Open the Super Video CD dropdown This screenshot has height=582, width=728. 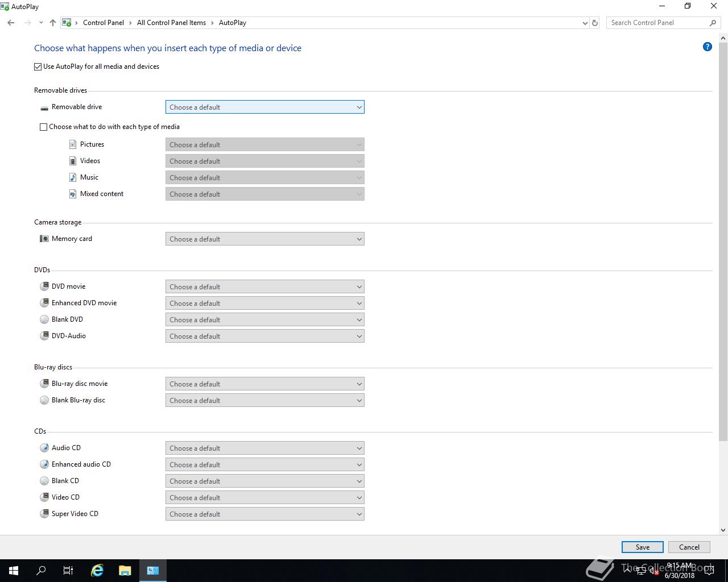[x=265, y=514]
